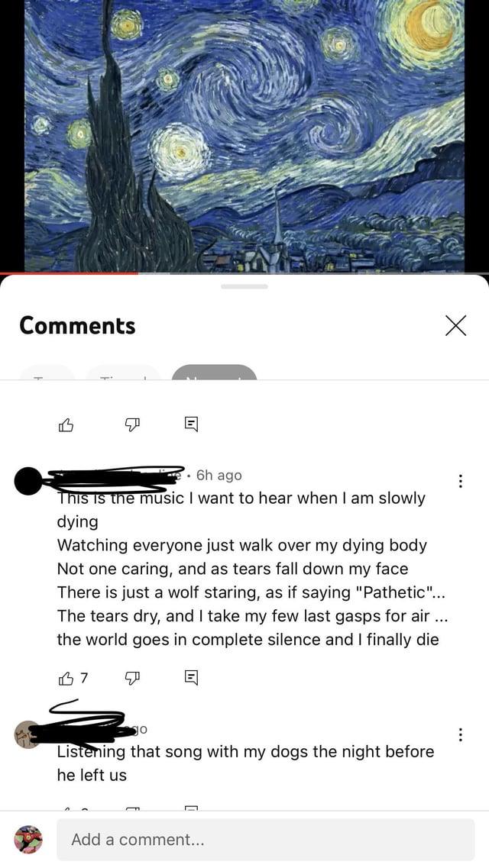Tap your profile avatar beside comment box
This screenshot has width=489, height=868.
pos(28,840)
